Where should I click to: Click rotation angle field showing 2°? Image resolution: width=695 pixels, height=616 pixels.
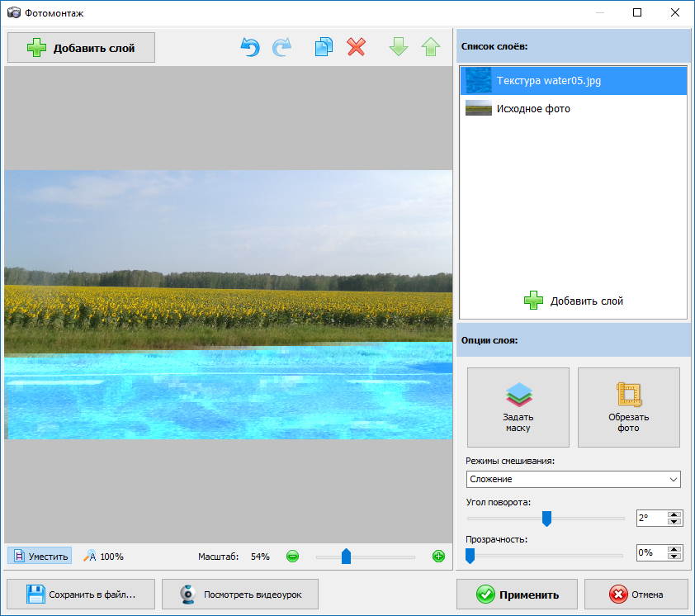pyautogui.click(x=651, y=518)
